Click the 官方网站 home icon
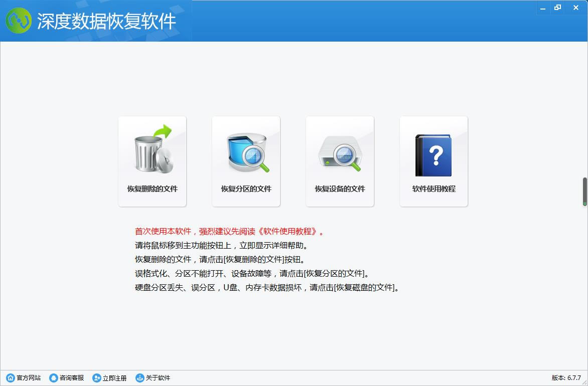588x386 pixels. 11,378
